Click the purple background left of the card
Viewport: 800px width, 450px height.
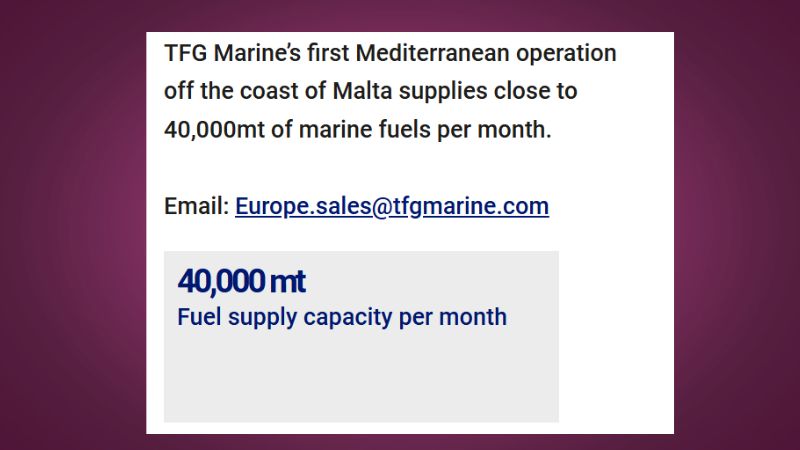click(x=70, y=225)
